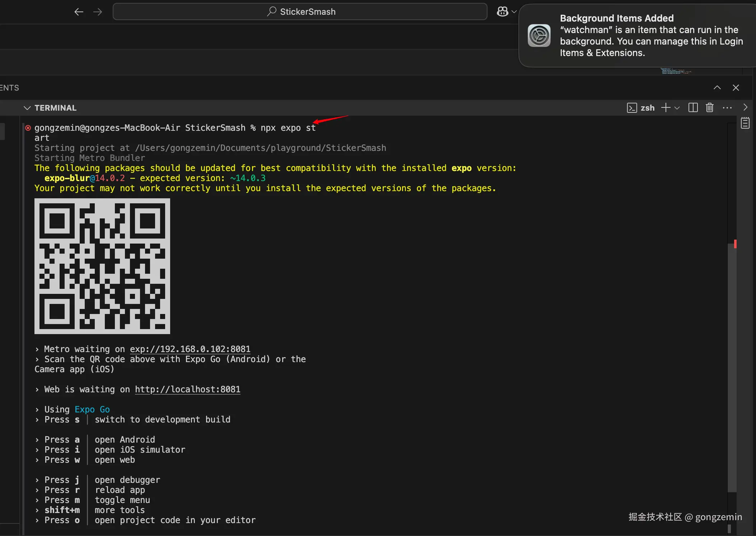The width and height of the screenshot is (756, 536).
Task: Open terminal more actions ellipsis
Action: 727,108
